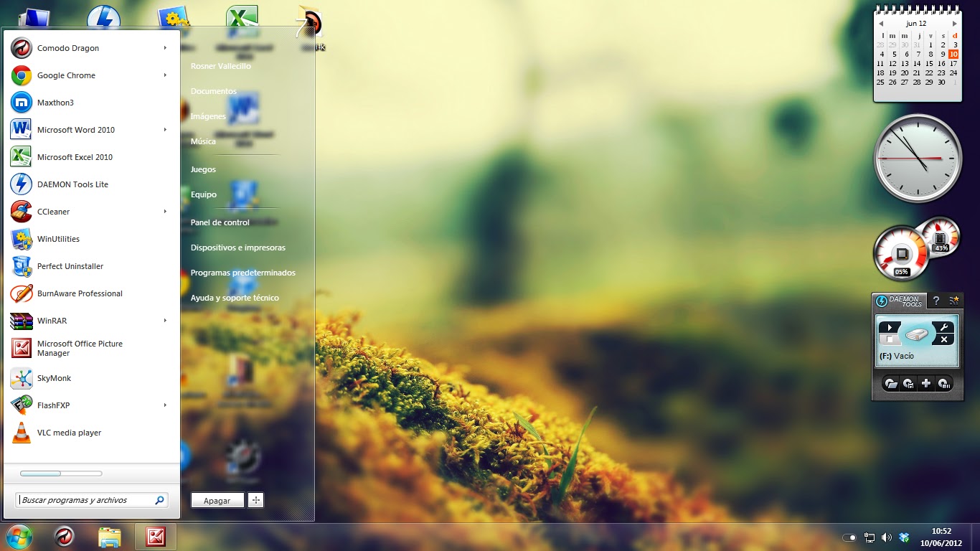Image resolution: width=980 pixels, height=551 pixels.
Task: Open Música from the Start menu
Action: tap(203, 141)
